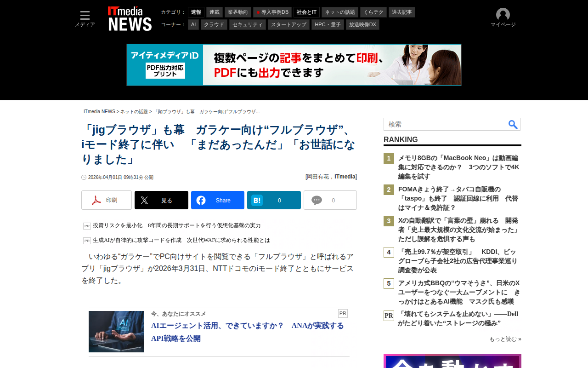
Task: Open ranking 1 MacBook Neo article
Action: point(459,167)
